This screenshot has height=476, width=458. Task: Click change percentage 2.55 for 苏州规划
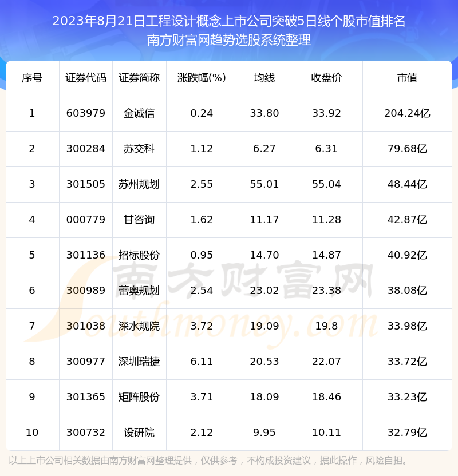(x=202, y=184)
